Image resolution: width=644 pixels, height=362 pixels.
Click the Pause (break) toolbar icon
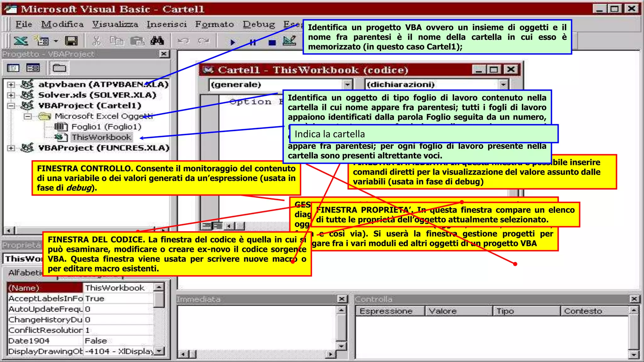(253, 42)
